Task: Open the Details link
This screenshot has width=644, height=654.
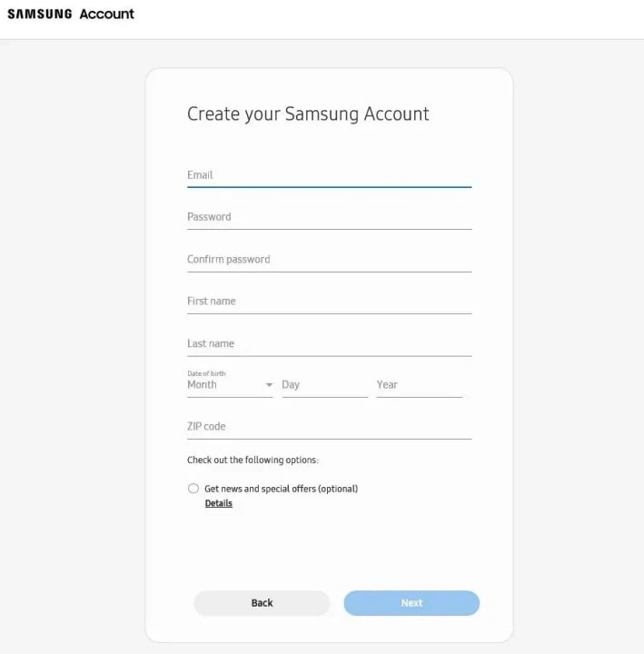Action: pos(219,503)
